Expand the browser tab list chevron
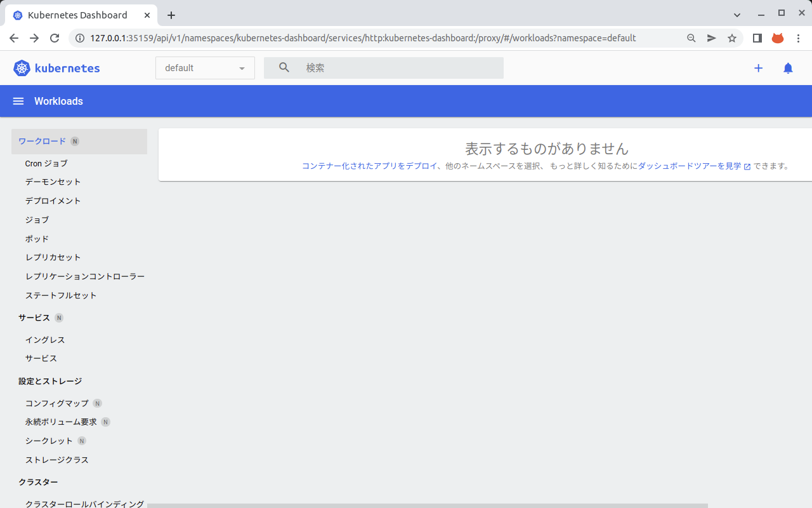 tap(737, 14)
